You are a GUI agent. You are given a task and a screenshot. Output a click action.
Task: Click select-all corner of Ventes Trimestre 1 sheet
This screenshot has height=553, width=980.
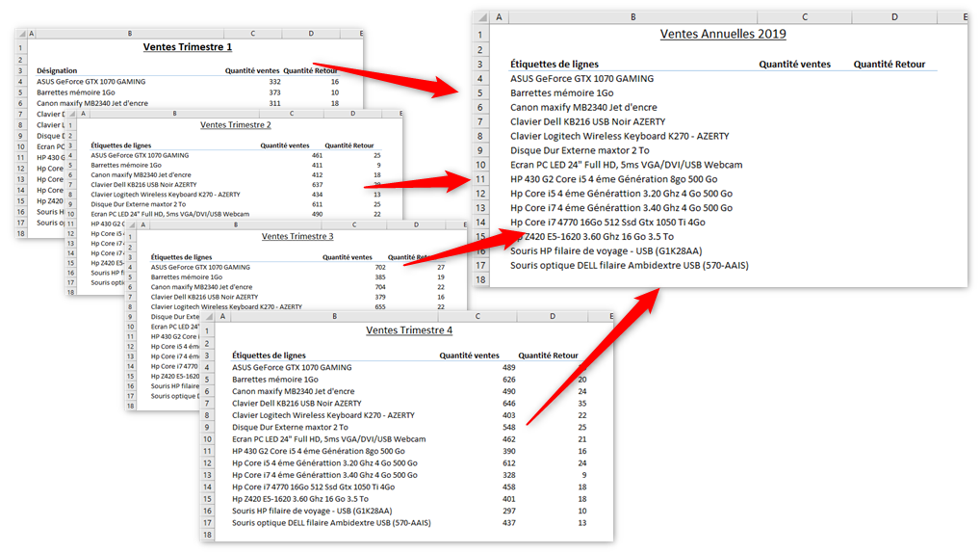pos(21,34)
